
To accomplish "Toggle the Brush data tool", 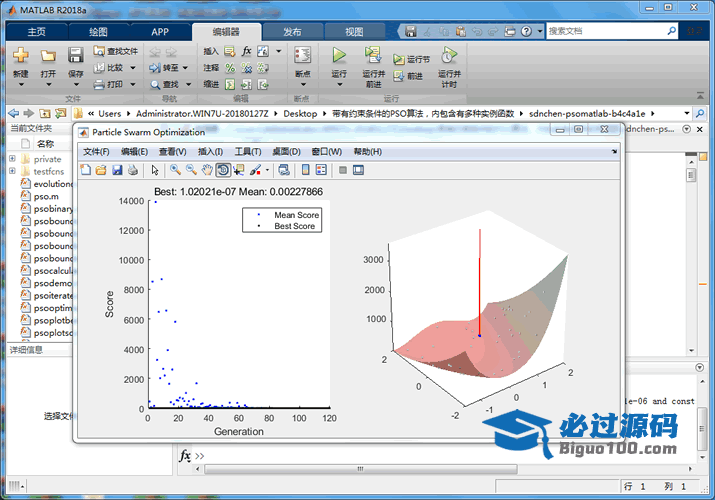I will point(255,170).
